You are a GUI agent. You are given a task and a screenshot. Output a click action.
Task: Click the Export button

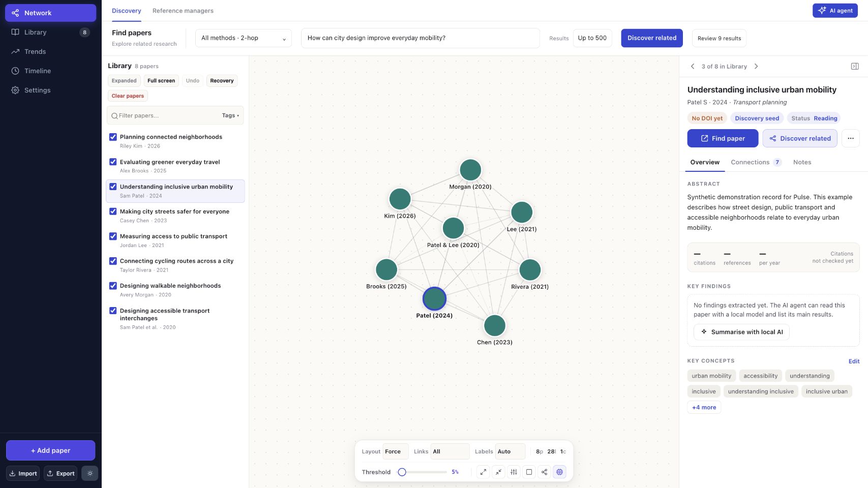(61, 473)
